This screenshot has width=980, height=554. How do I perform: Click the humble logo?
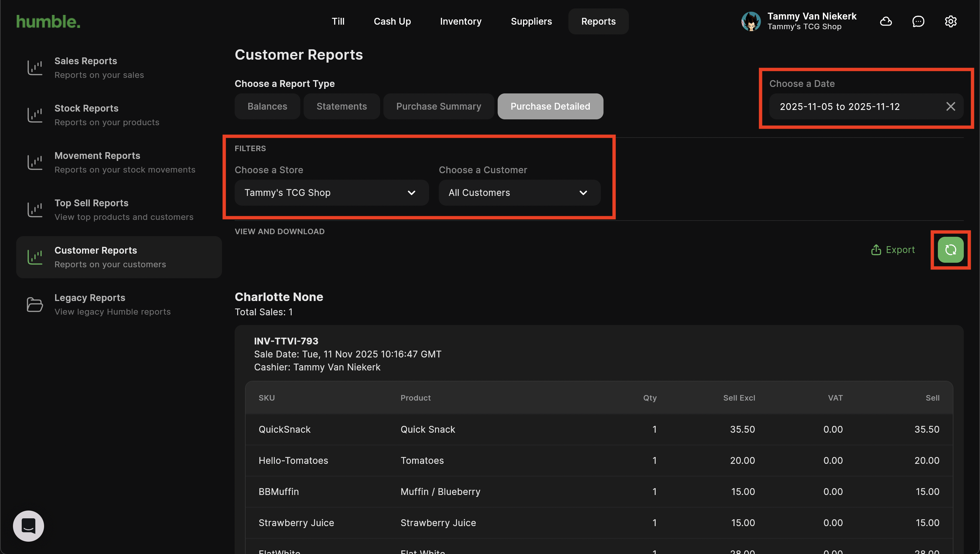[x=48, y=22]
